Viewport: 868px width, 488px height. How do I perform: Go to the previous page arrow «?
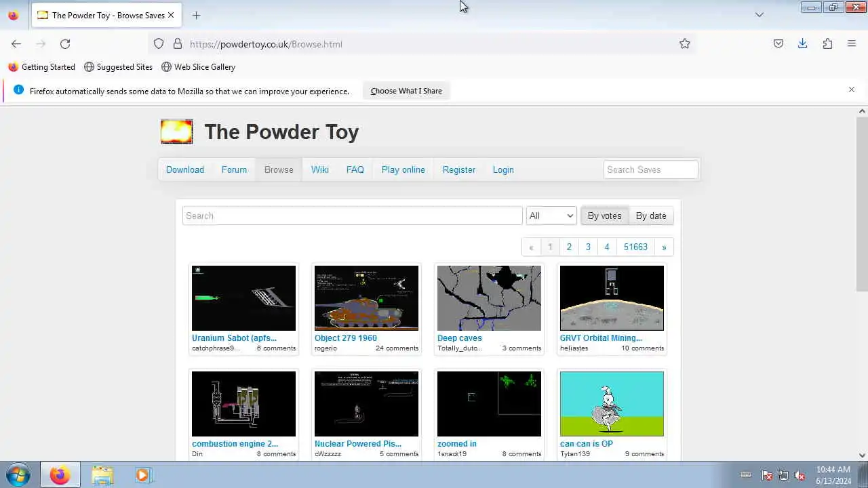531,247
